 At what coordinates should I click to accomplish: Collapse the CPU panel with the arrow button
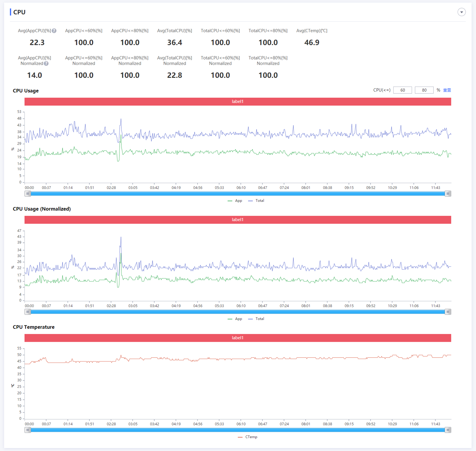461,12
